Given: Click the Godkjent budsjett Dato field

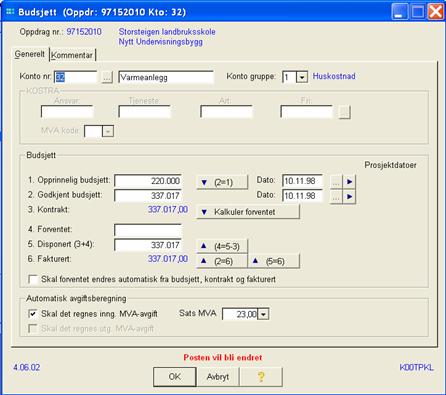Looking at the screenshot, I should (x=302, y=196).
